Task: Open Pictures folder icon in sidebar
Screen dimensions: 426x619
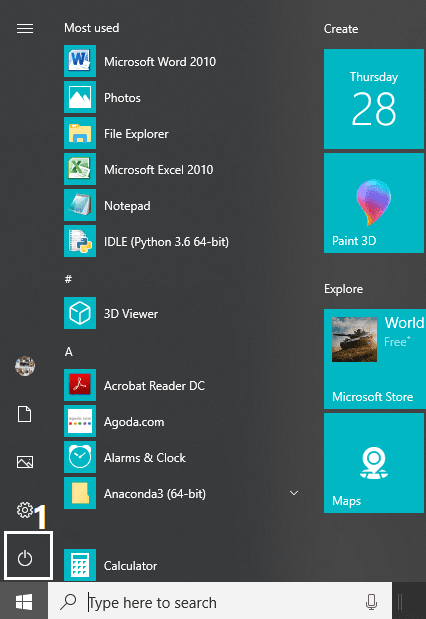Action: 25,462
